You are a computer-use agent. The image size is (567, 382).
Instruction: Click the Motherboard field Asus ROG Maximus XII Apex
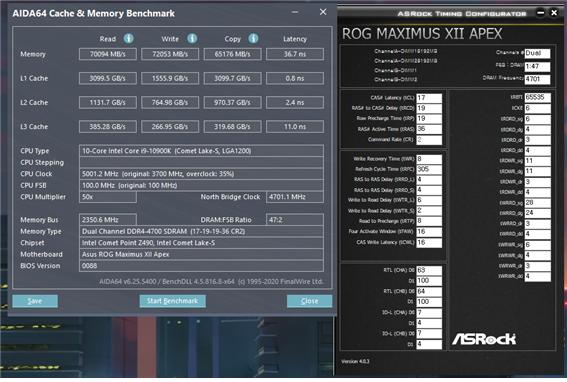[x=201, y=254]
